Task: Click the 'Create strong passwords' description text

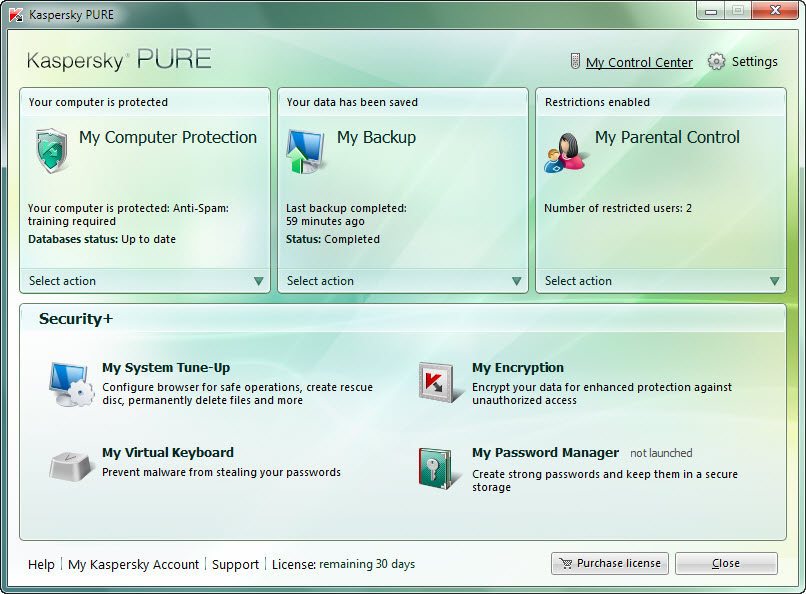Action: (x=604, y=480)
